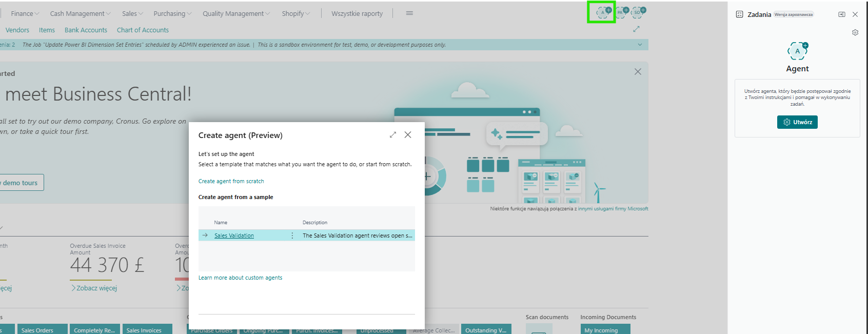Open the Sales Invoices tile
The image size is (868, 334).
[x=147, y=329]
